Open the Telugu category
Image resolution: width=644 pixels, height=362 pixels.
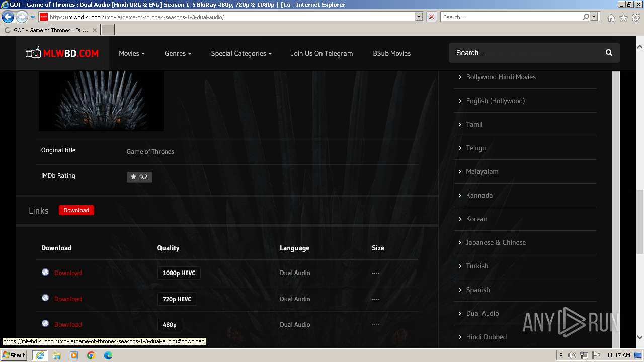tap(476, 148)
